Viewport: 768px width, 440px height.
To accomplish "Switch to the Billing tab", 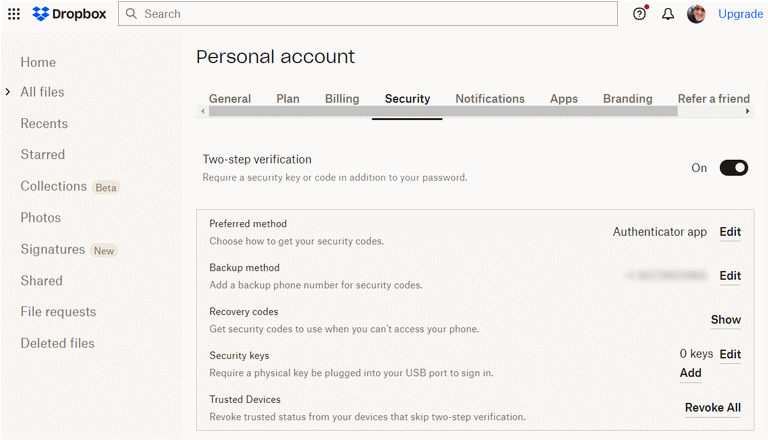I will pyautogui.click(x=342, y=99).
